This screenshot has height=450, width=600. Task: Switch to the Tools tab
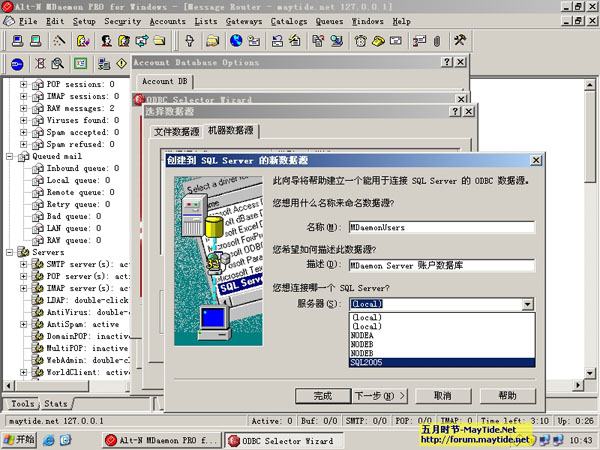click(22, 404)
